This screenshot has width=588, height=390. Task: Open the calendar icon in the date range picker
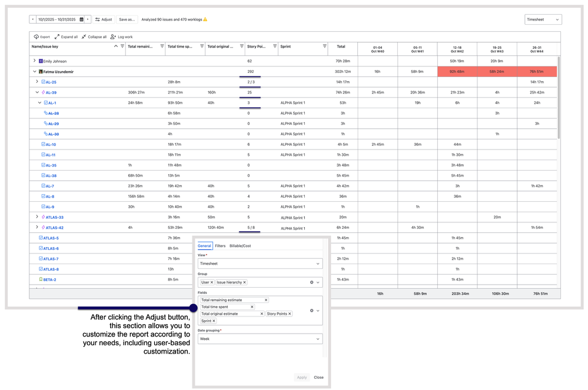pos(81,19)
